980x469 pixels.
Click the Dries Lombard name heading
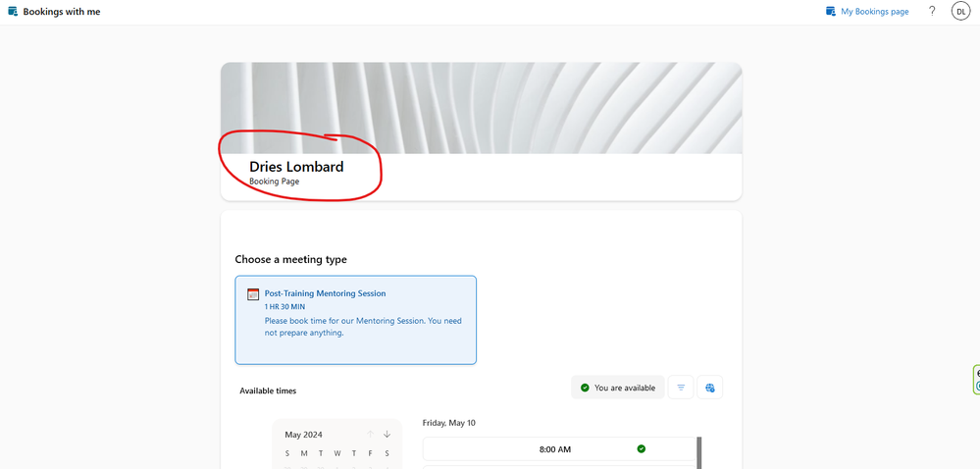[x=296, y=167]
